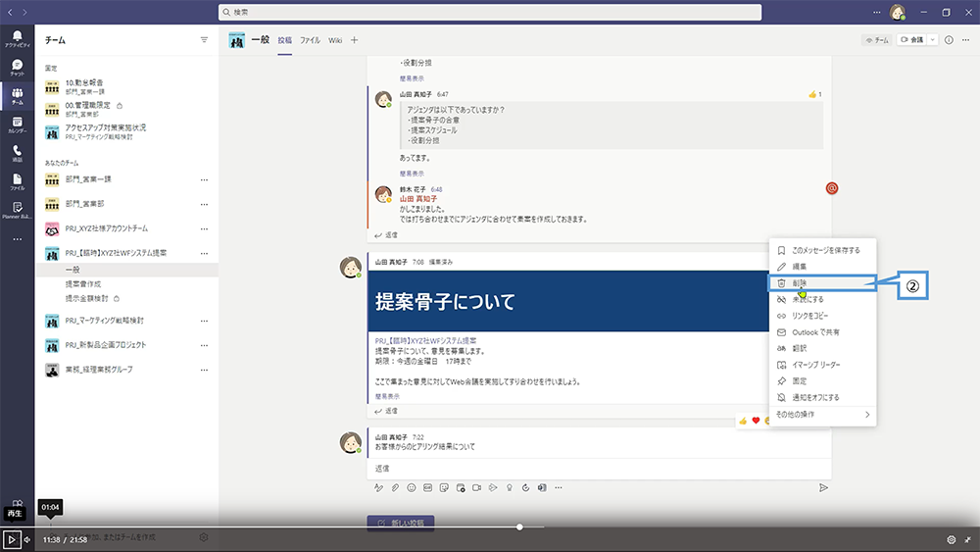This screenshot has height=552, width=980.
Task: Open Calls phone icon in left rail
Action: point(17,153)
